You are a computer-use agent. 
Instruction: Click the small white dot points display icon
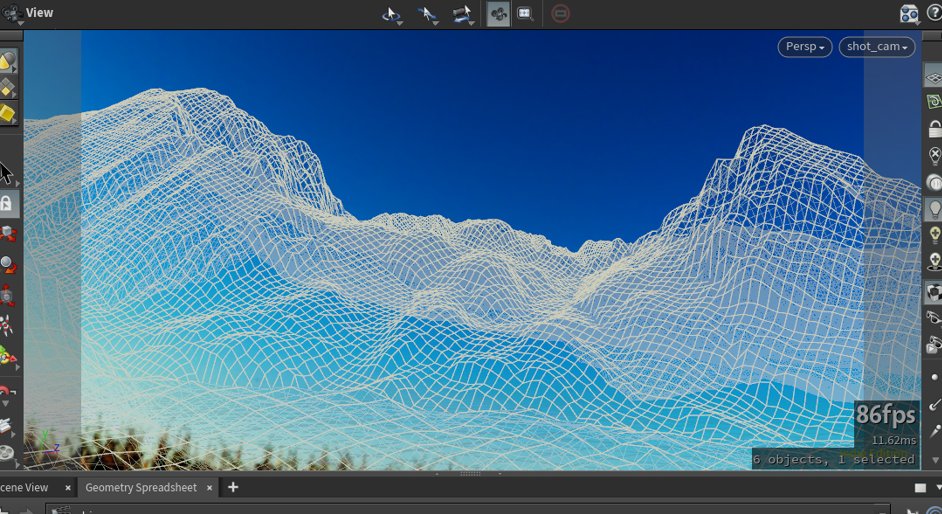pos(934,377)
